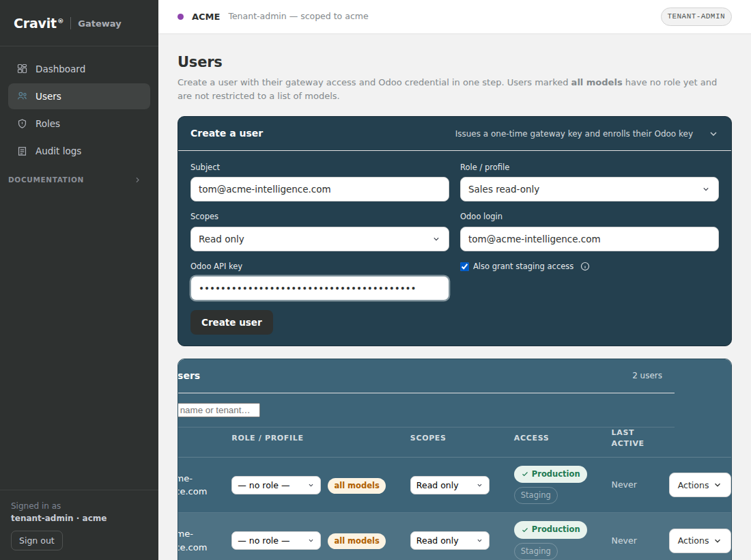Image resolution: width=751 pixels, height=560 pixels.
Task: Click the Users people icon in sidebar
Action: pyautogui.click(x=22, y=96)
